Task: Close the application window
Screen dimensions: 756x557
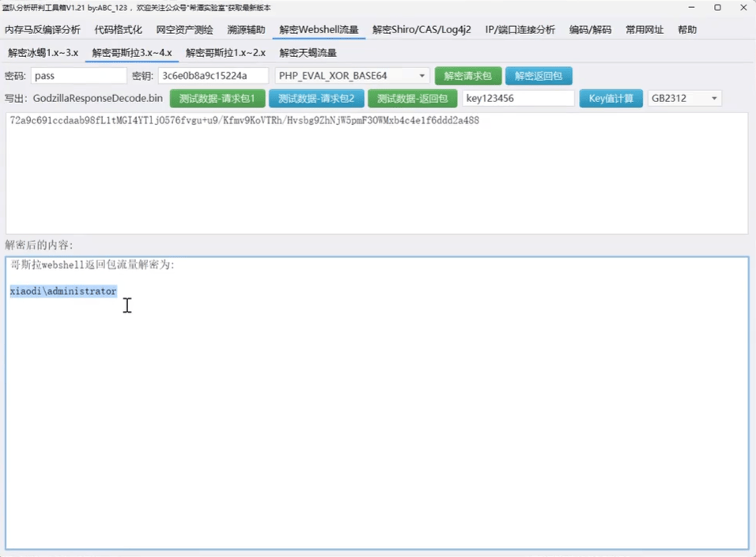Action: (743, 8)
